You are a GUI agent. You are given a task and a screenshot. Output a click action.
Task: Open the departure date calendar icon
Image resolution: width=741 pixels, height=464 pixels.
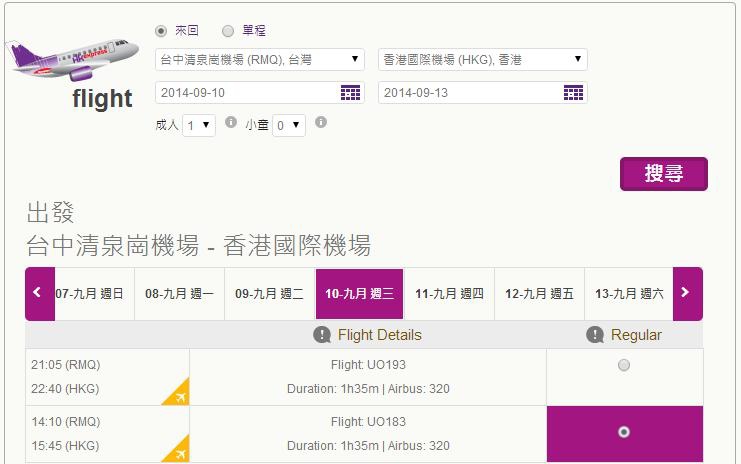click(x=350, y=93)
